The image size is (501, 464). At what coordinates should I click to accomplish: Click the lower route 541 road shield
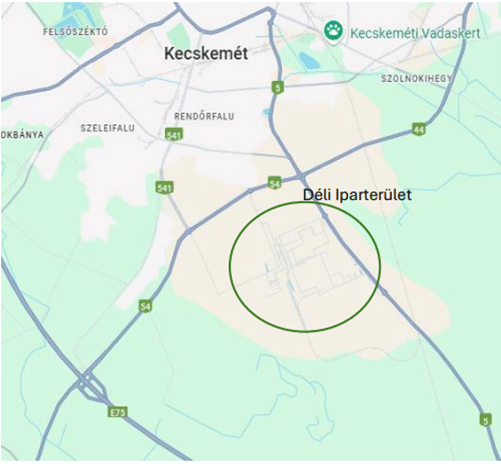165,188
